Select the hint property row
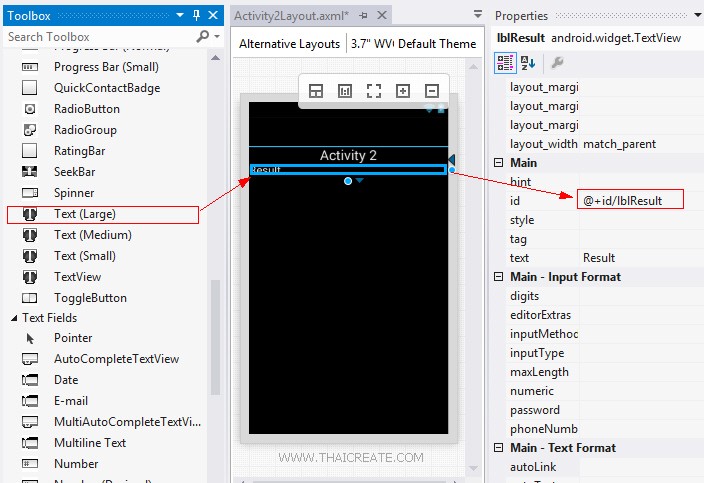 pyautogui.click(x=604, y=182)
